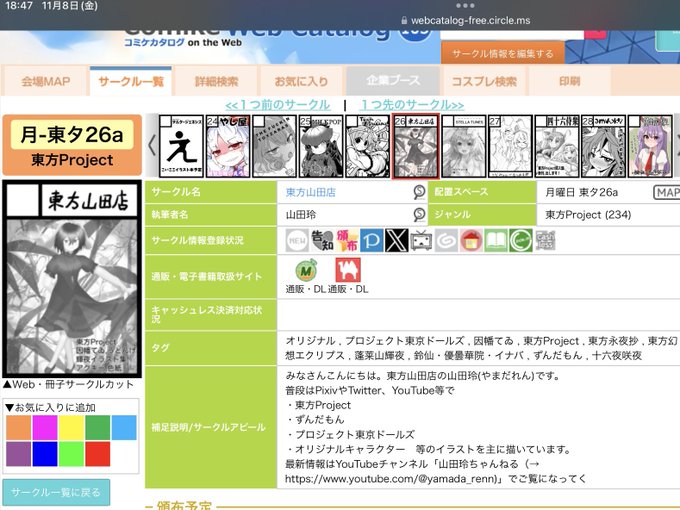This screenshot has width=680, height=510.
Task: Select the circle cut numbered 25
Action: tap(321, 146)
